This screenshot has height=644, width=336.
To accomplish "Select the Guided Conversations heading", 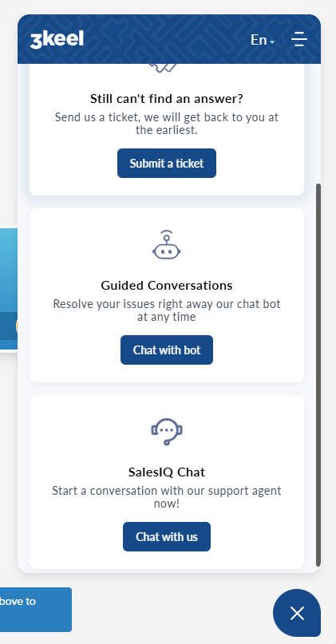I will coord(167,285).
